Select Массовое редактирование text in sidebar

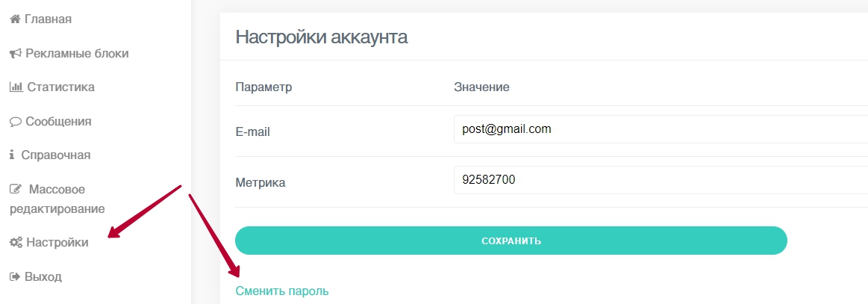(x=57, y=199)
